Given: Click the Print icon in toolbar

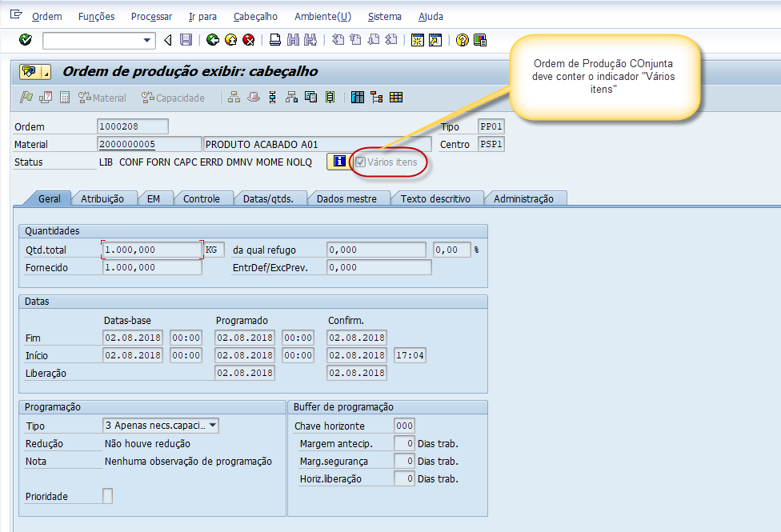Looking at the screenshot, I should coord(274,40).
